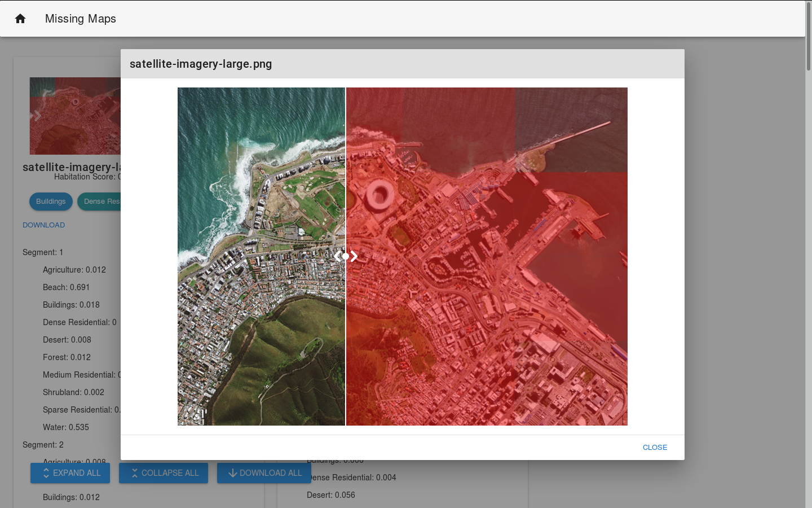Click the down arrow icon on DOWNLOAD ALL
Image resolution: width=812 pixels, height=508 pixels.
coord(232,473)
